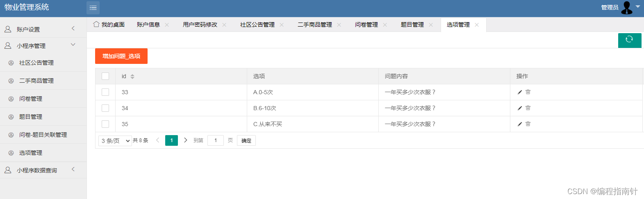Close the 用户密码修改 tab
This screenshot has height=199, width=644.
coord(224,25)
